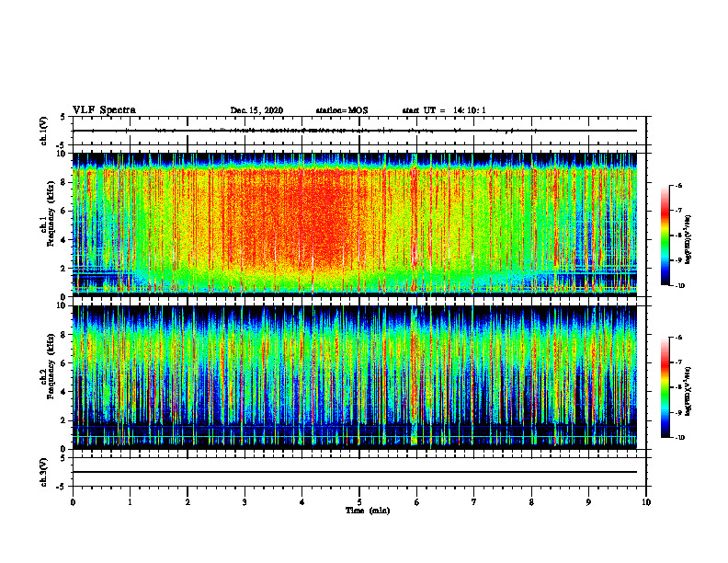The image size is (728, 563).
Task: Click the "-10" label on ch.1 color bar
Action: pyautogui.click(x=679, y=286)
